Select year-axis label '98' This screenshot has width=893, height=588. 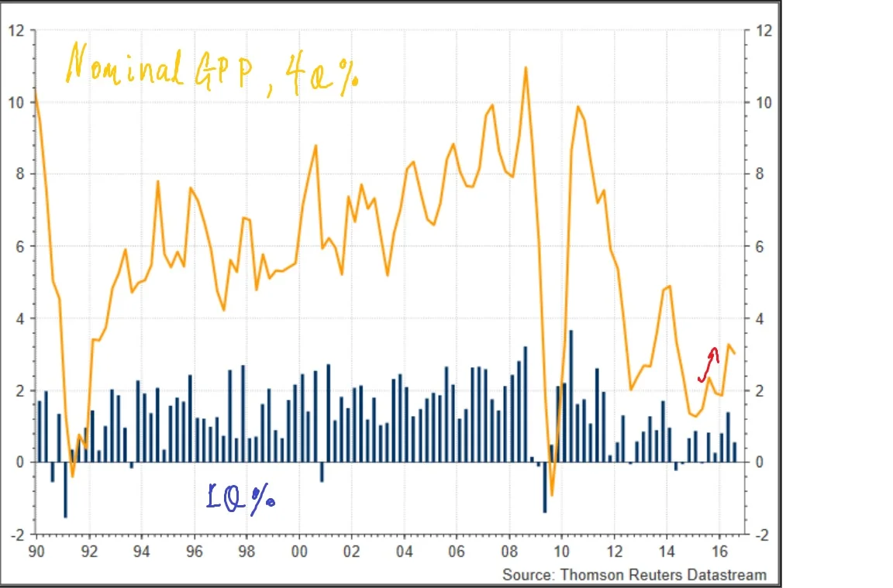point(247,551)
